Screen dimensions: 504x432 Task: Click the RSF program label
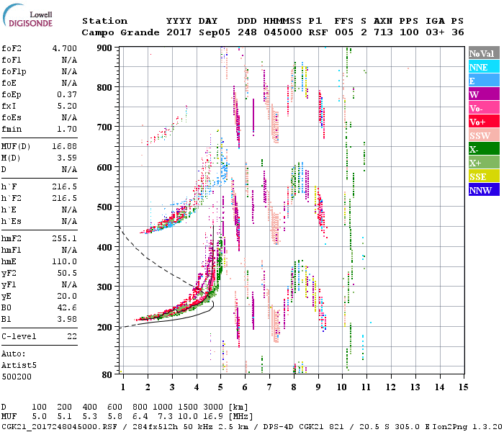click(318, 32)
